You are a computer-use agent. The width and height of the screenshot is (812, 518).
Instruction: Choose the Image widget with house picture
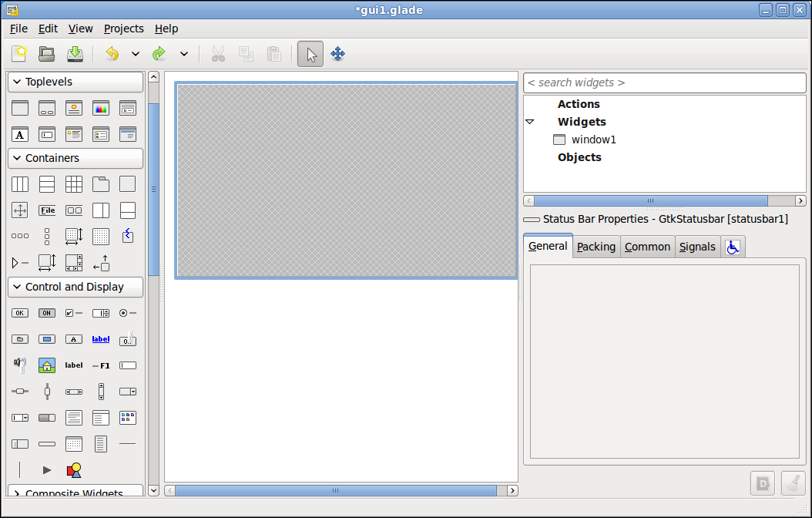pos(46,365)
